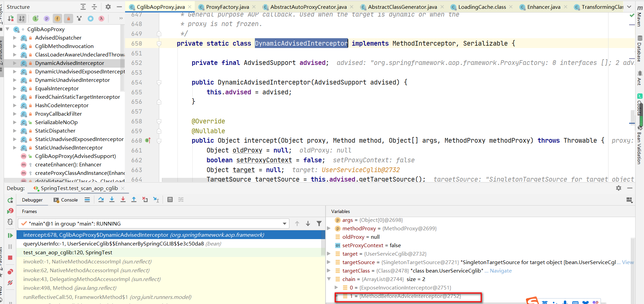Expand AdvisedDispatcher tree node arrow
The height and width of the screenshot is (304, 644).
(x=15, y=38)
